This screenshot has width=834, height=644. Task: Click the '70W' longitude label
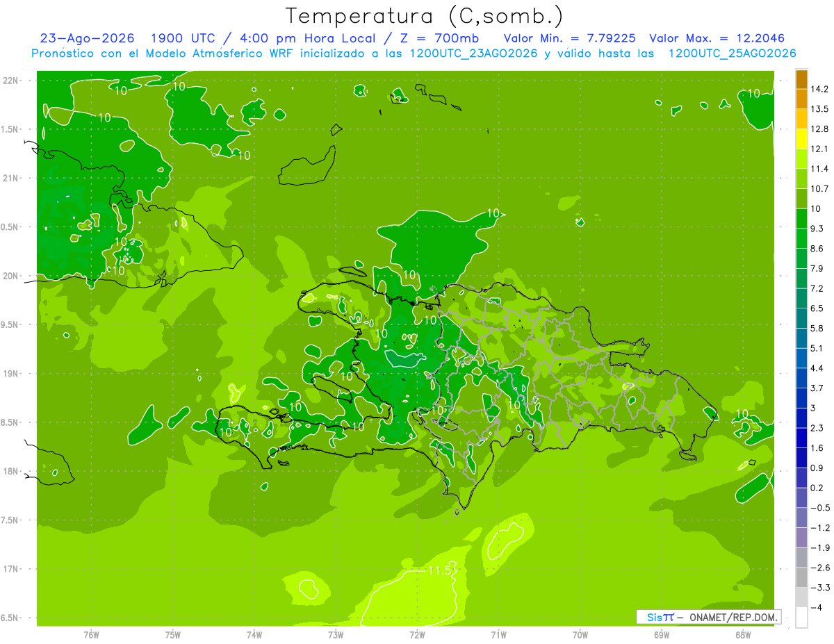point(580,634)
